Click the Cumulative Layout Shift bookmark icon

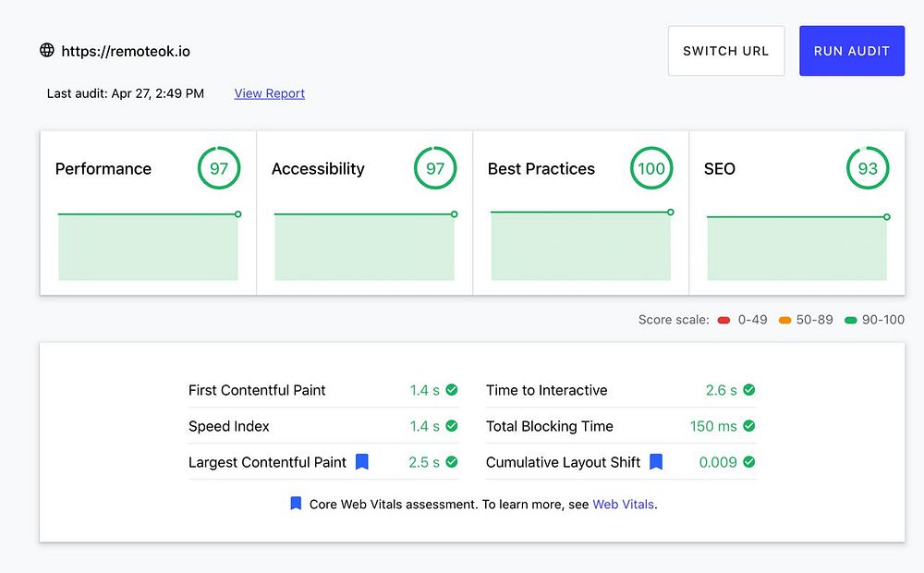(x=656, y=462)
